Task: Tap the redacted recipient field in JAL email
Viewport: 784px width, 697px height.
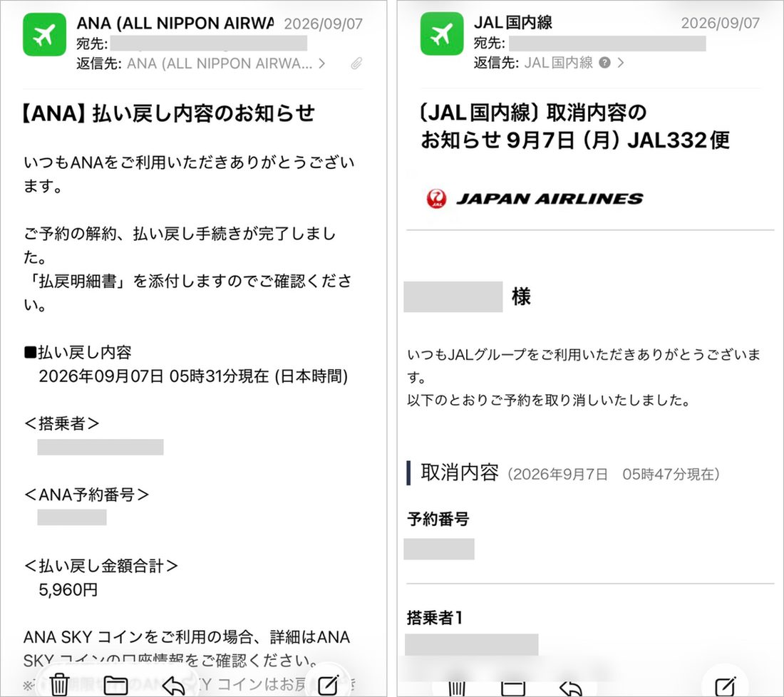Action: [607, 43]
